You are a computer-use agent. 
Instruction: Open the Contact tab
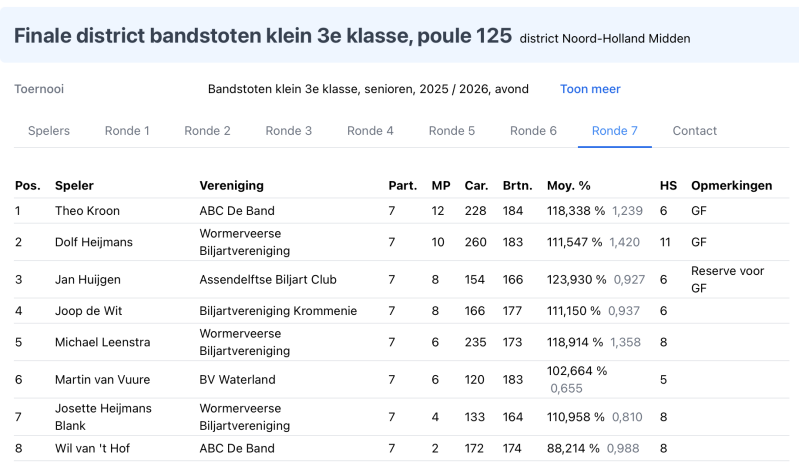click(x=694, y=131)
